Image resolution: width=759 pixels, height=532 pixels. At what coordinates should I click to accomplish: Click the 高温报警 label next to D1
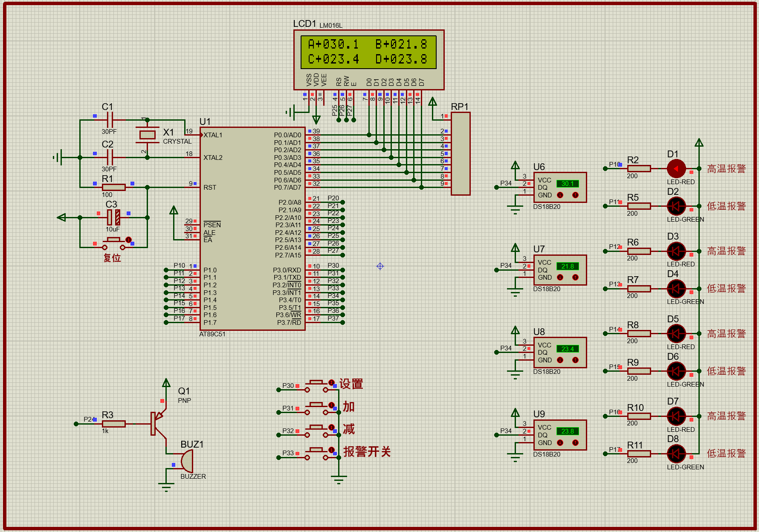pyautogui.click(x=727, y=169)
